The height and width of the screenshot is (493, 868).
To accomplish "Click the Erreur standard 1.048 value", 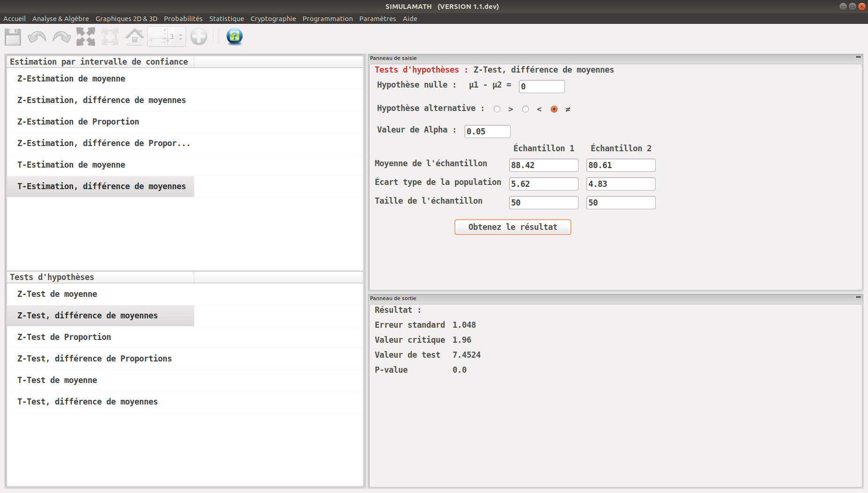I will pyautogui.click(x=464, y=325).
